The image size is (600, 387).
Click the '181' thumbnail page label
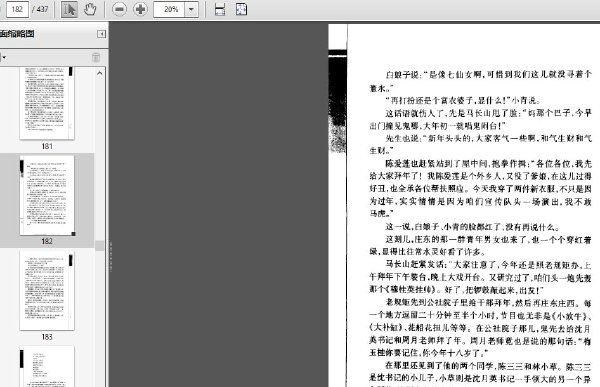pyautogui.click(x=47, y=146)
